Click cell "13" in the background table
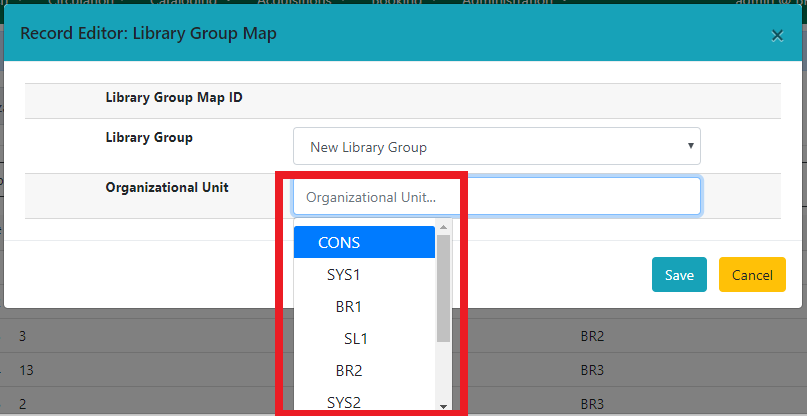The image size is (807, 416). (26, 370)
